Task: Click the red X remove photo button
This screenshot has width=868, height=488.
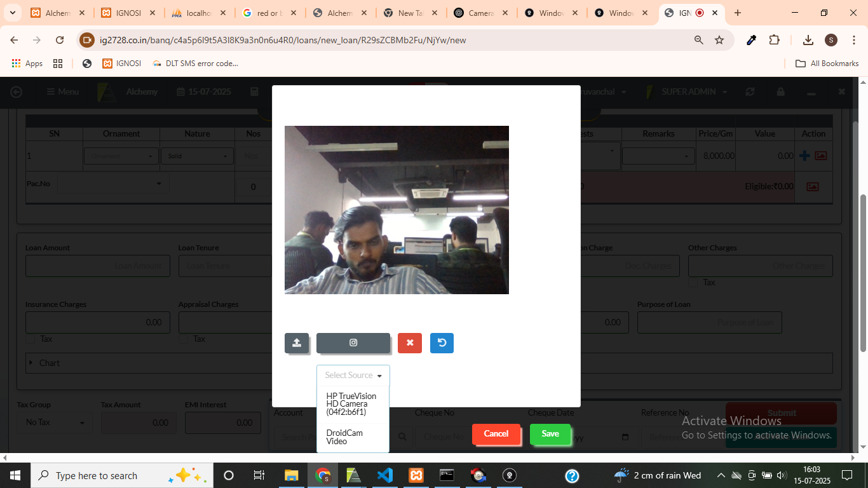Action: point(410,343)
